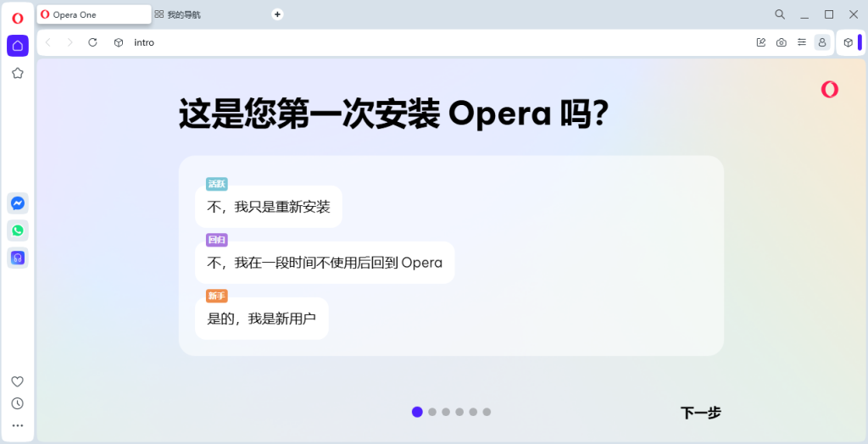Click the page cube icon before intro
Viewport: 868px width, 444px height.
click(x=119, y=42)
